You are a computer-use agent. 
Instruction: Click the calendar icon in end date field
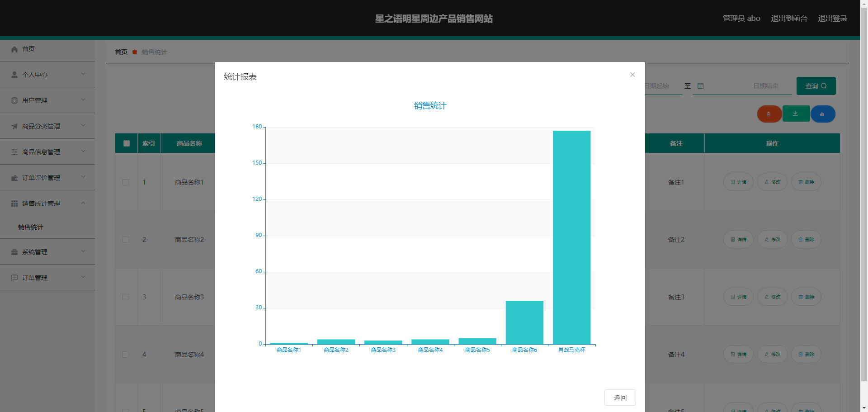700,86
